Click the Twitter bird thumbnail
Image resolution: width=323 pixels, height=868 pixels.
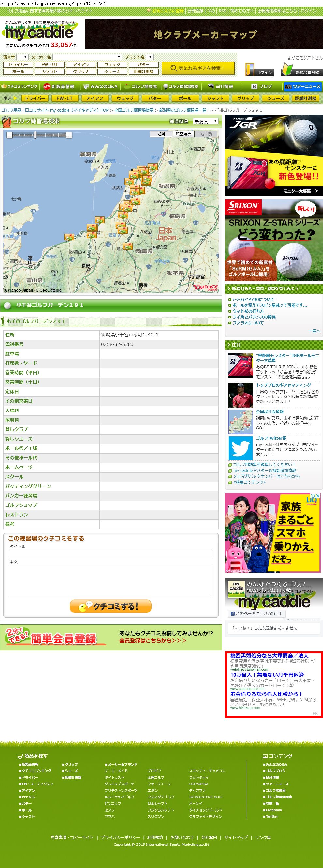pyautogui.click(x=240, y=448)
